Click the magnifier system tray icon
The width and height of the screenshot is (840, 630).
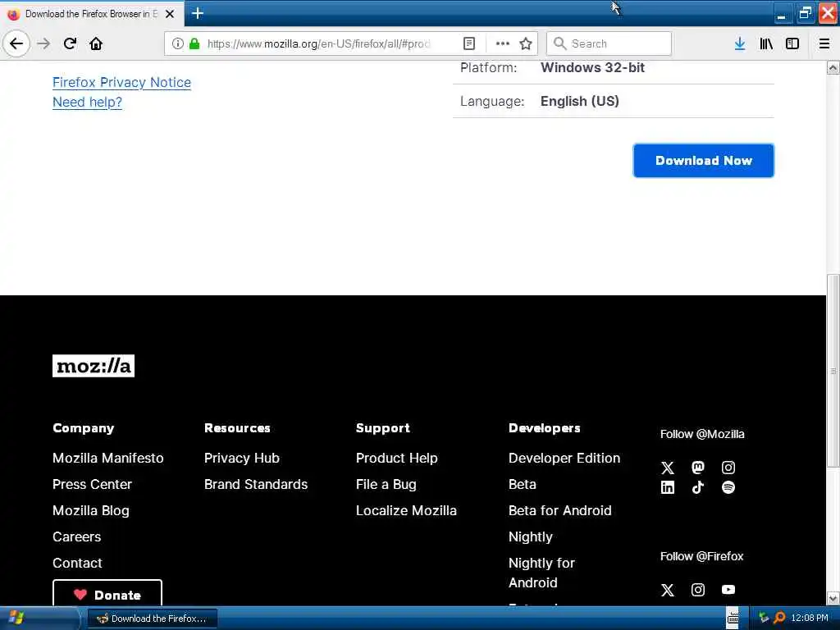pyautogui.click(x=779, y=619)
